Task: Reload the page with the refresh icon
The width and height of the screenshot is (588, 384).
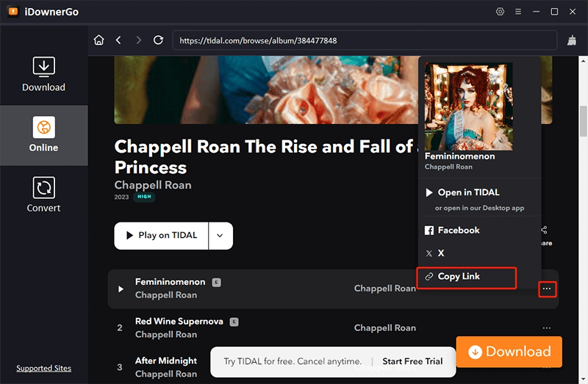Action: (158, 40)
